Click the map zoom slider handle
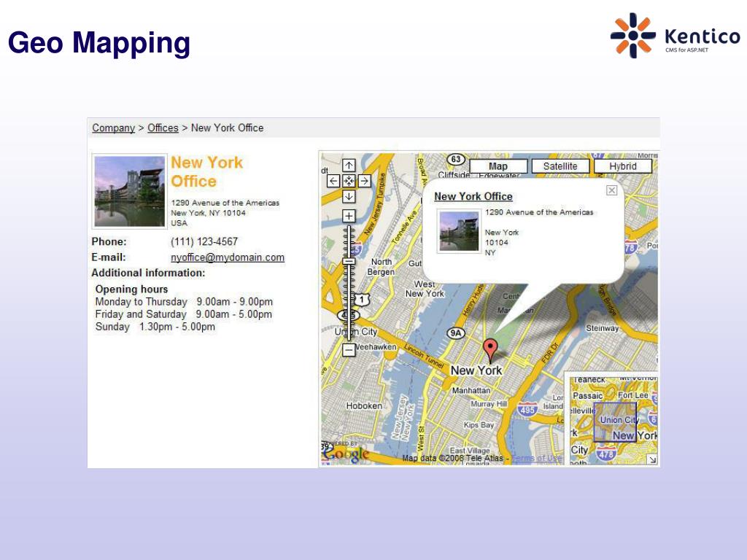This screenshot has width=747, height=560. coord(349,261)
